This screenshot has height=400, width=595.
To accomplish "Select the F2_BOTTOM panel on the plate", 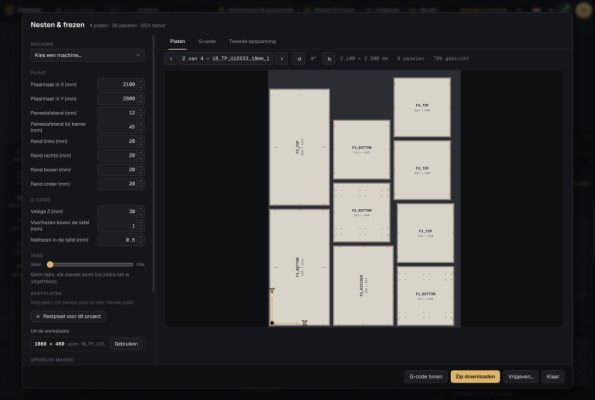I will click(x=362, y=213).
